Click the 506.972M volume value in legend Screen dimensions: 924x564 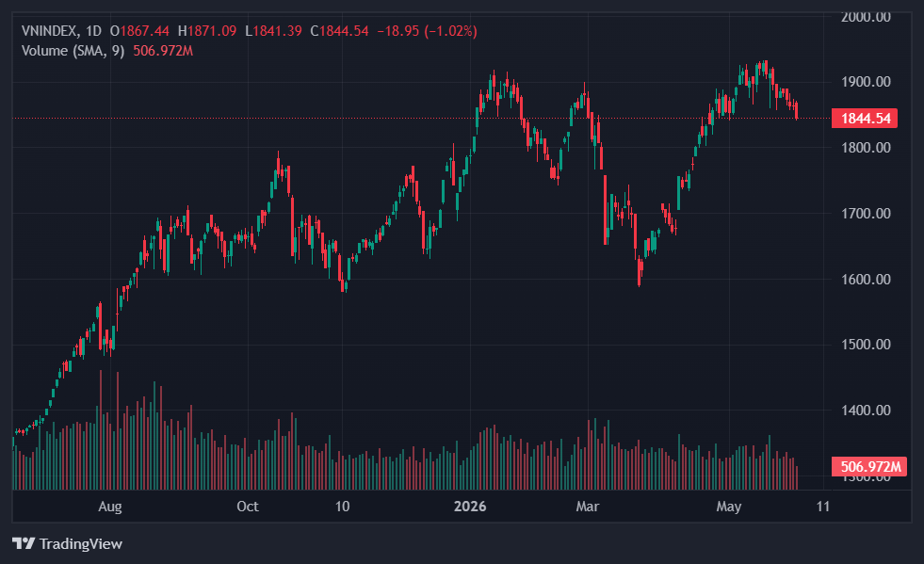163,51
